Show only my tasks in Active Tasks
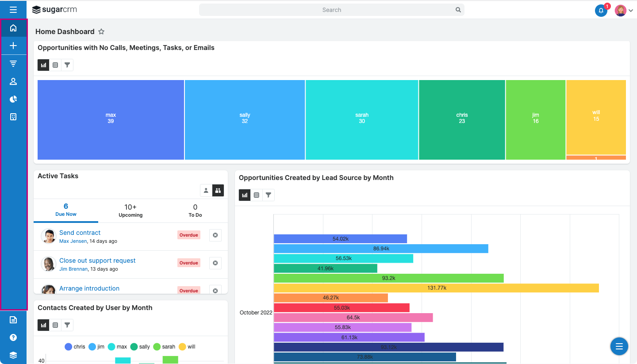Image resolution: width=637 pixels, height=364 pixels. coord(206,191)
